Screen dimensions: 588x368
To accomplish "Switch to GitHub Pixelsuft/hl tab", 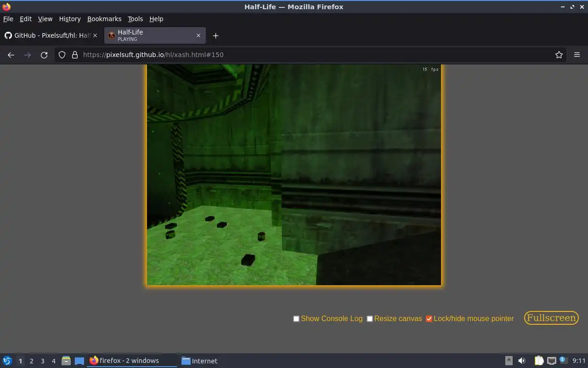I will (51, 35).
